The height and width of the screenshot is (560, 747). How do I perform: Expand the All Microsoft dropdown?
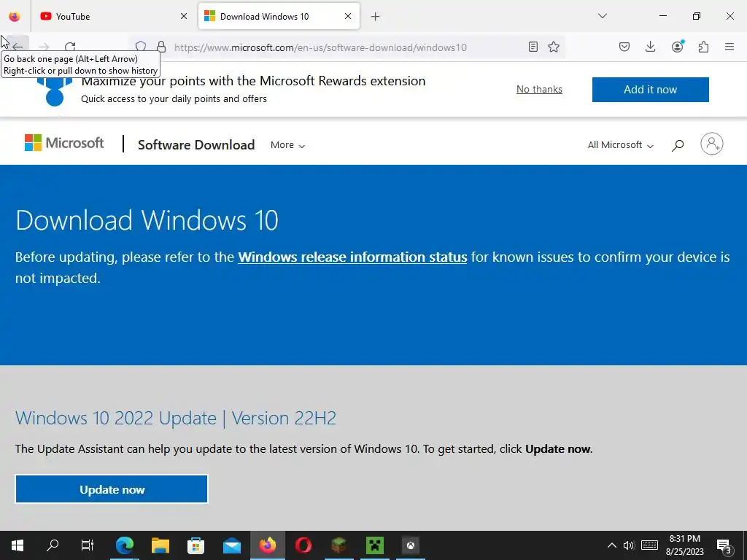coord(620,145)
